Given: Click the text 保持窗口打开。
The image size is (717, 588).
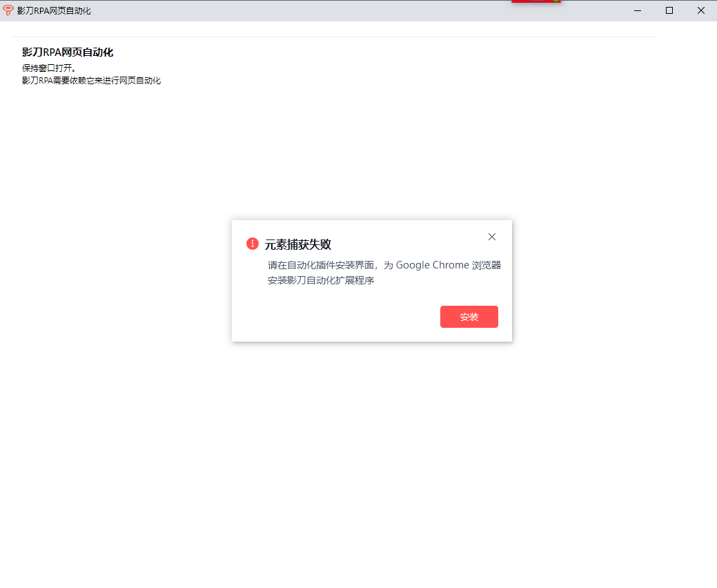Looking at the screenshot, I should point(49,68).
